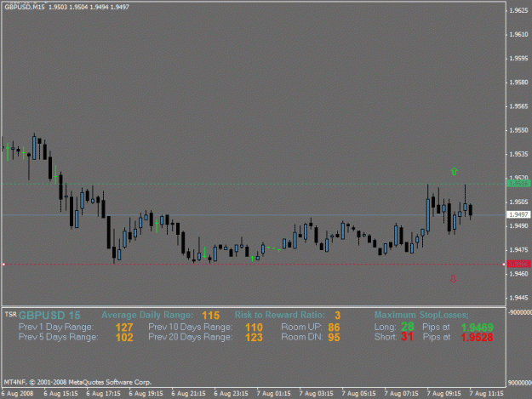Viewport: 532px width, 399px height.
Task: Click the 7 Aug 09:15 time axis label
Action: (443, 394)
